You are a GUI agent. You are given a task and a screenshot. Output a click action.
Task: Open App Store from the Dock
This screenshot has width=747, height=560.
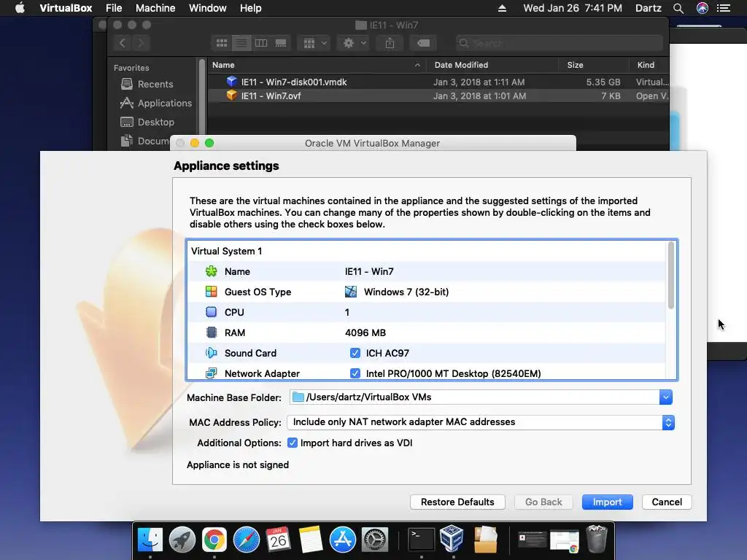coord(343,540)
